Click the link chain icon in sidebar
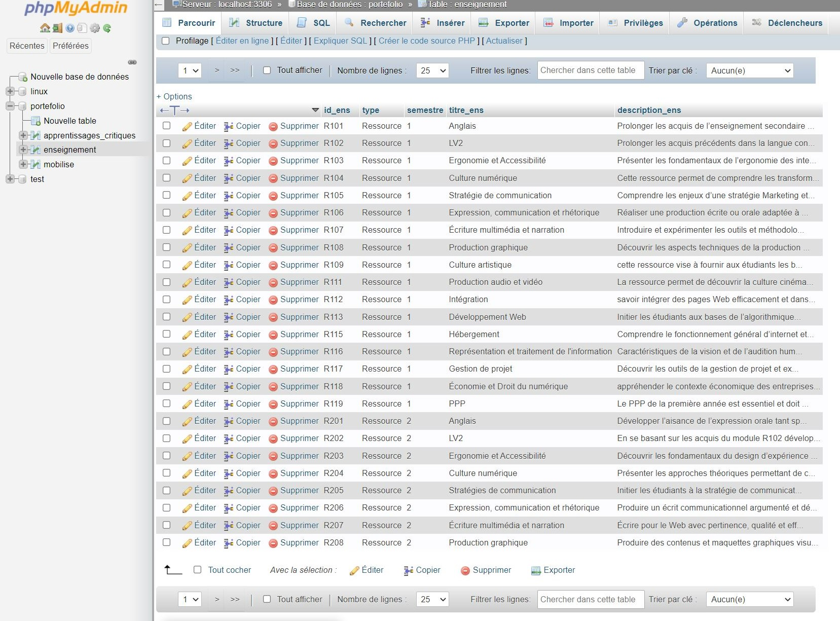Image resolution: width=840 pixels, height=621 pixels. click(x=132, y=62)
